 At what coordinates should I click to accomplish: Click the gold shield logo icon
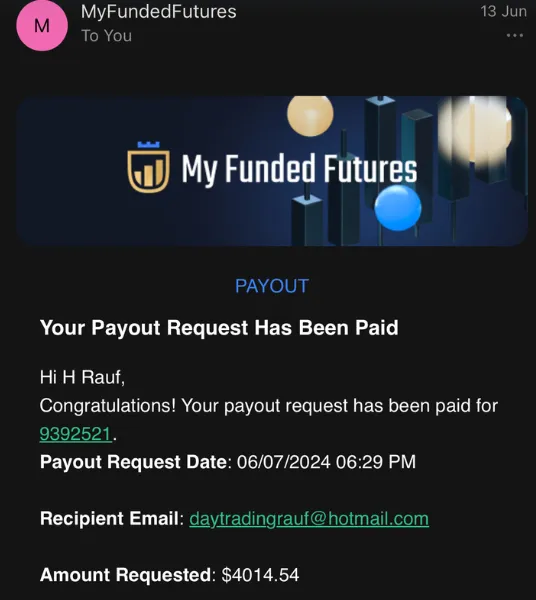(x=148, y=168)
